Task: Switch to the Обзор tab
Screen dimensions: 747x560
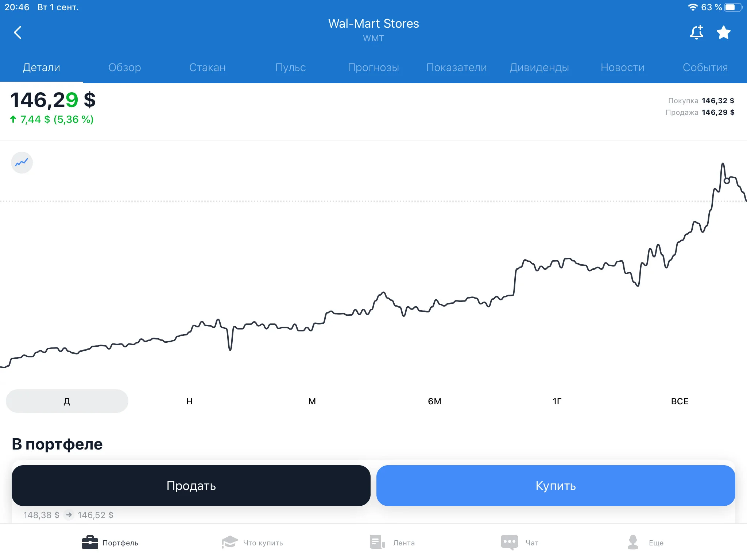Action: (x=124, y=67)
